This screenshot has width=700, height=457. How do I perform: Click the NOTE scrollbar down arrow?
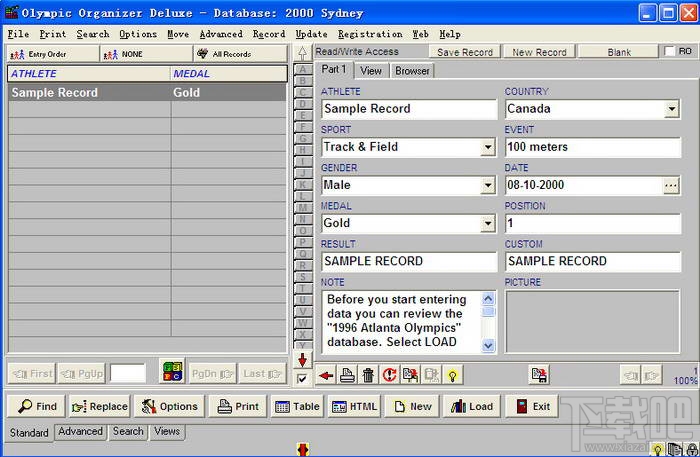coord(488,345)
